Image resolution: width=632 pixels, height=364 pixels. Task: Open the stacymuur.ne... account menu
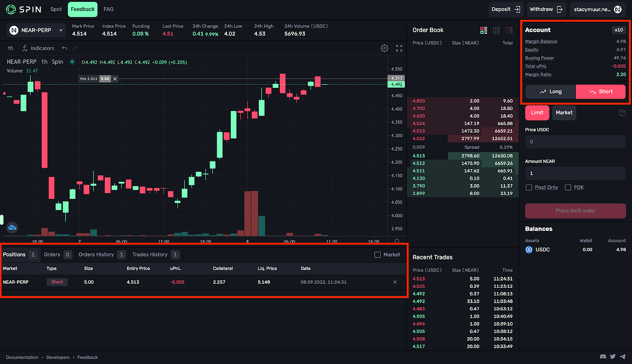597,9
